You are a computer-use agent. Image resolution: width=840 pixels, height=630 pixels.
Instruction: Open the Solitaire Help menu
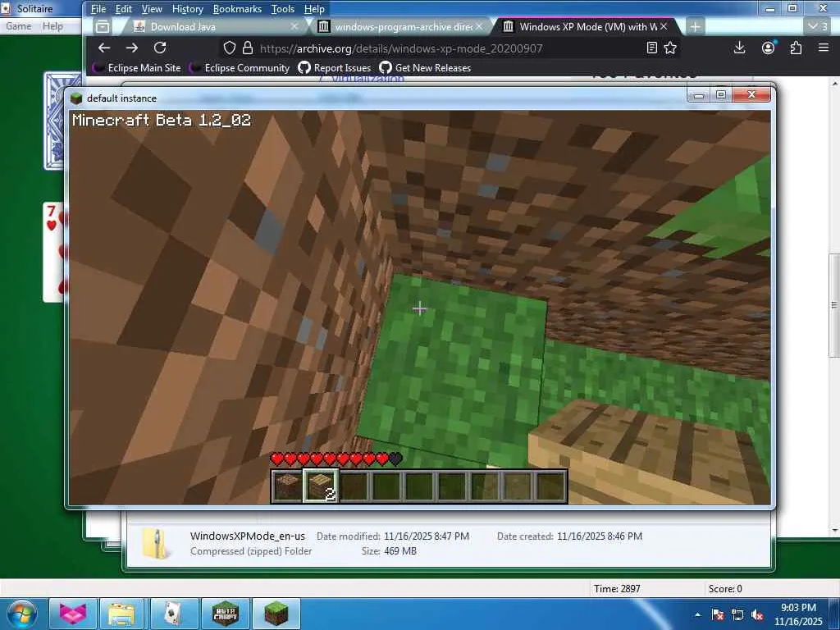(53, 26)
